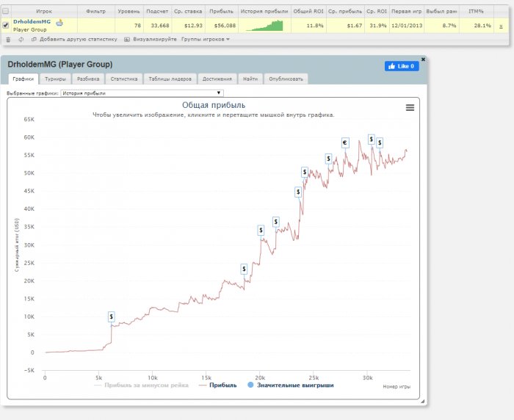This screenshot has width=514, height=420.
Task: Click the Facebook Like button
Action: tap(402, 66)
